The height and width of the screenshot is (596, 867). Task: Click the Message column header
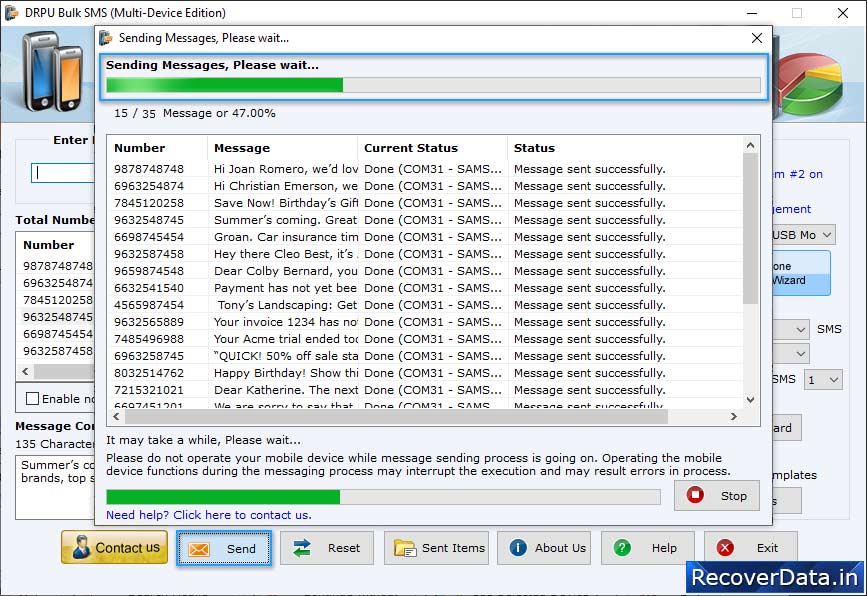click(283, 148)
